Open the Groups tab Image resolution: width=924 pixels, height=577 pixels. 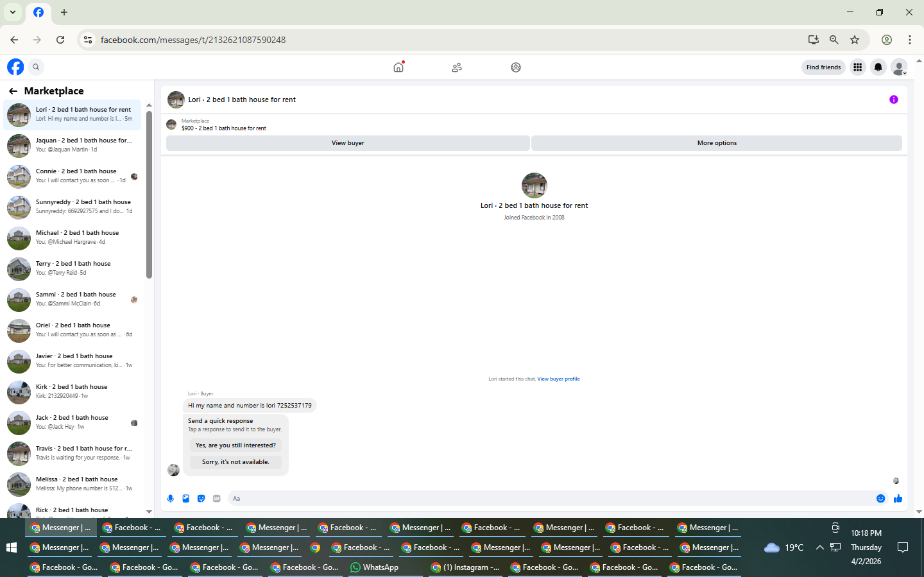516,67
